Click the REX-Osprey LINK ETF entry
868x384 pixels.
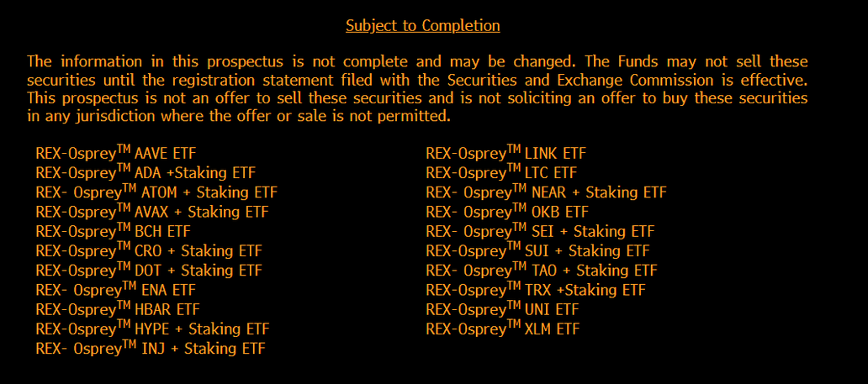click(x=505, y=154)
